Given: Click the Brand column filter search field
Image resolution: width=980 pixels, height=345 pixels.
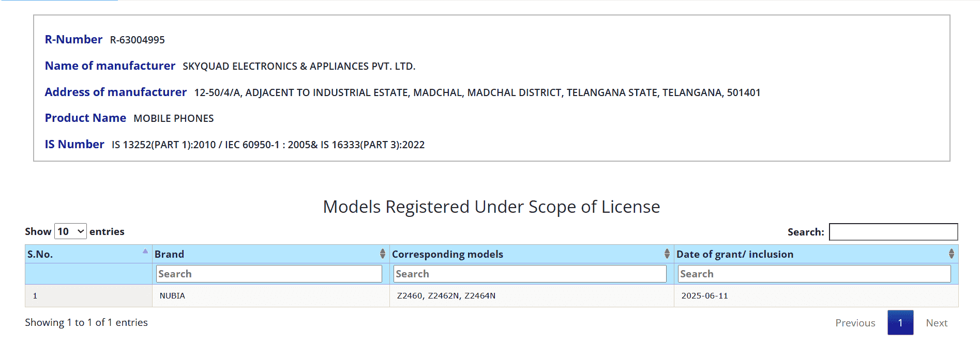Looking at the screenshot, I should point(269,274).
